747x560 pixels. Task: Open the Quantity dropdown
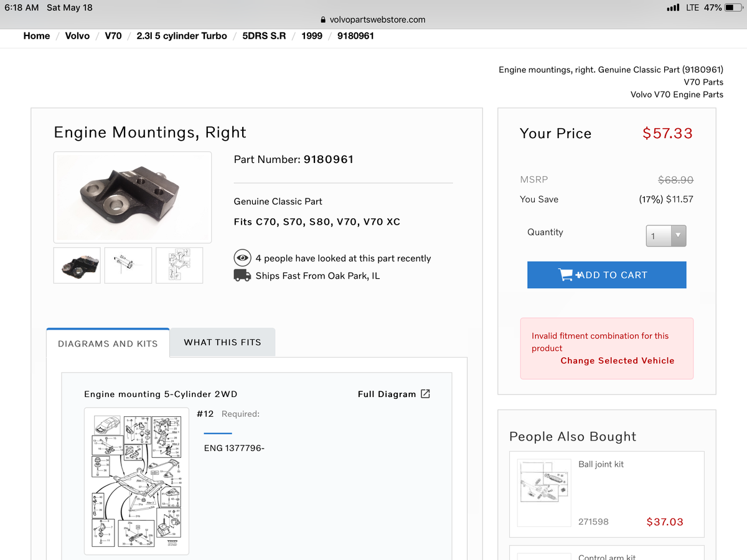coord(666,236)
